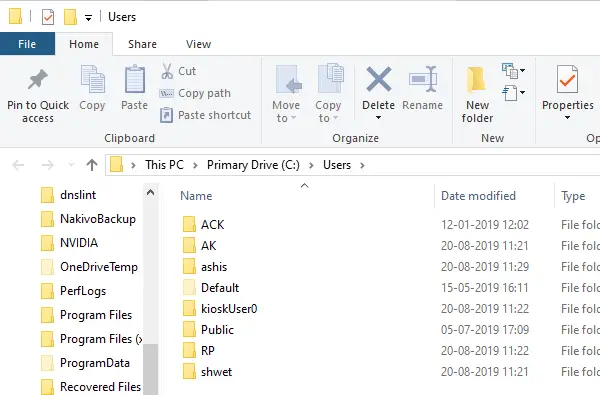
Task: Select Program Files in navigation pane
Action: 96,315
